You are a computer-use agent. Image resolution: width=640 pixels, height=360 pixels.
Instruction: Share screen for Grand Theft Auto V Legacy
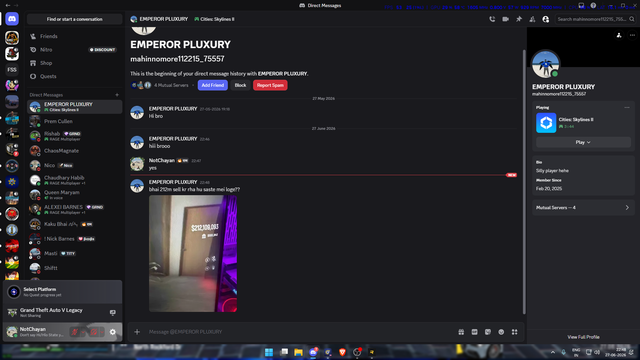[x=113, y=313]
